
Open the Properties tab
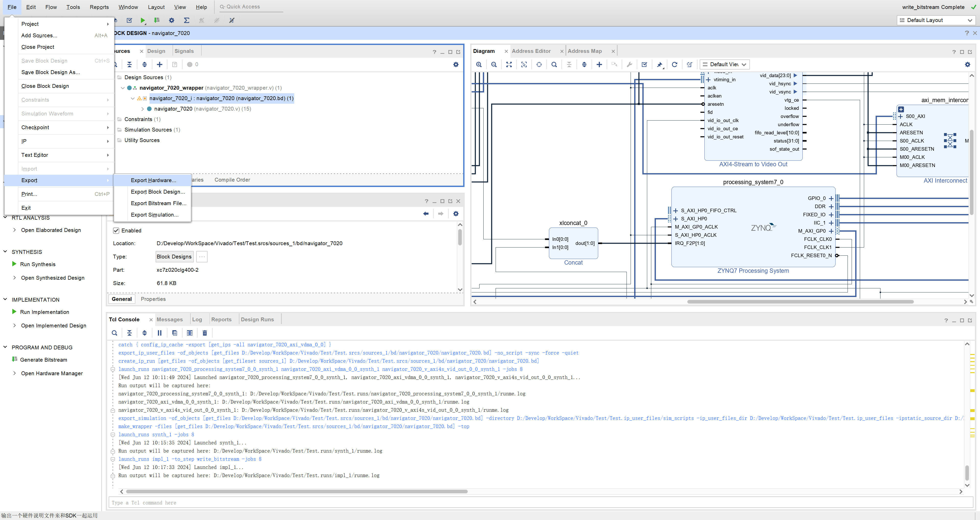pos(153,299)
